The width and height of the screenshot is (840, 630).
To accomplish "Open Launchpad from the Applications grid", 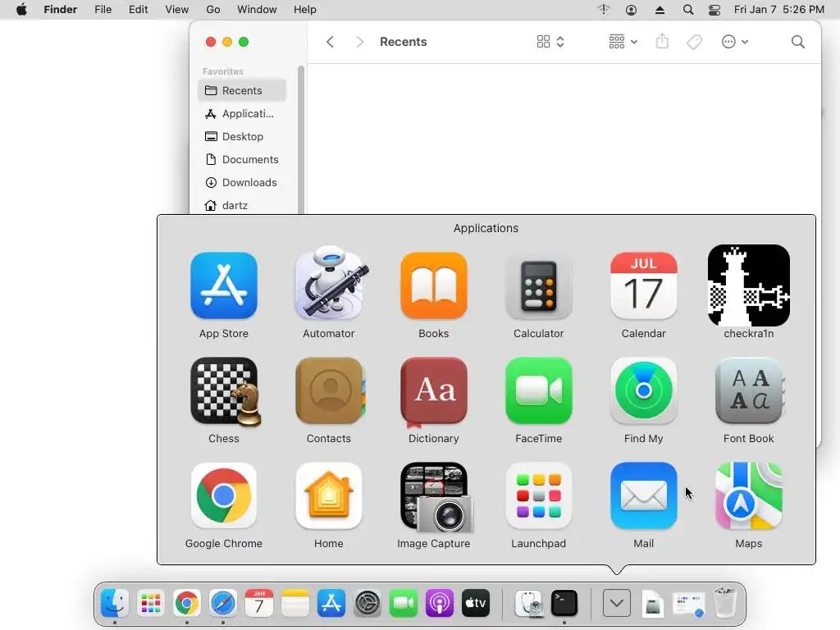I will coord(538,495).
